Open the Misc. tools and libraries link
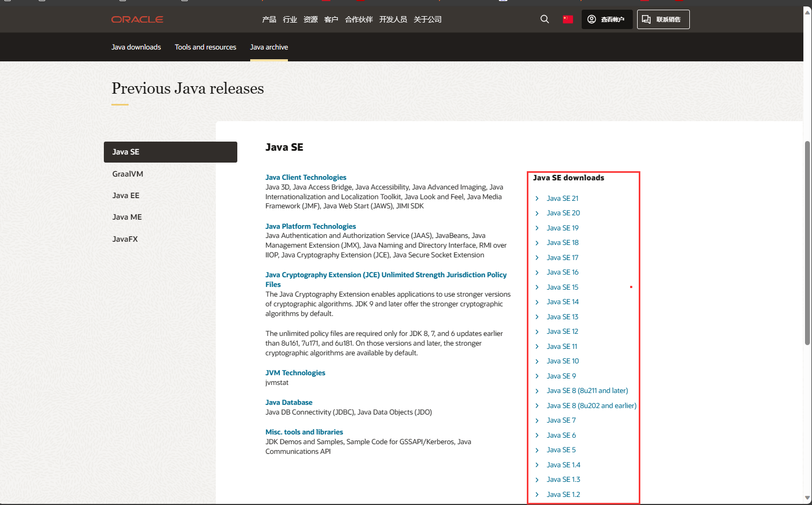Image resolution: width=812 pixels, height=505 pixels. (304, 432)
